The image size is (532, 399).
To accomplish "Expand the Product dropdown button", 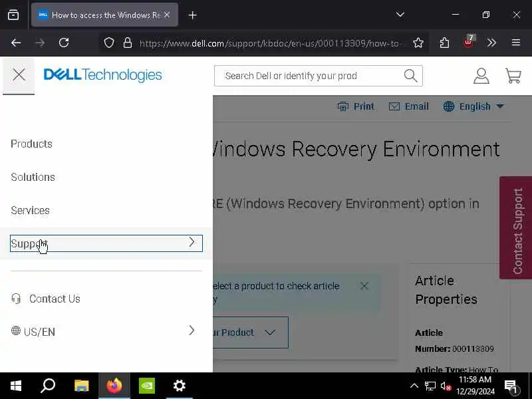I will tap(251, 332).
